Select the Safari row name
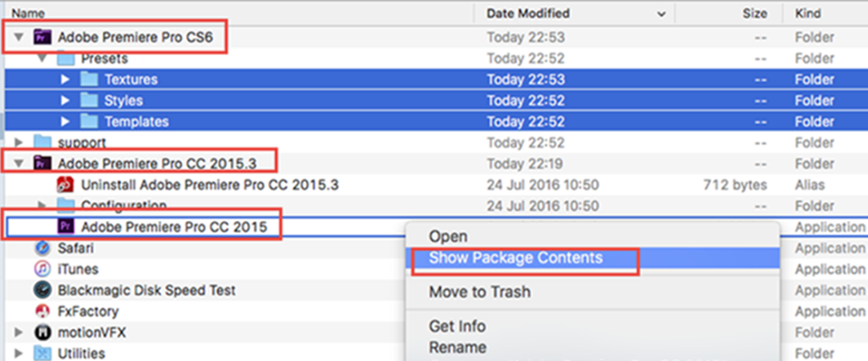 point(75,248)
